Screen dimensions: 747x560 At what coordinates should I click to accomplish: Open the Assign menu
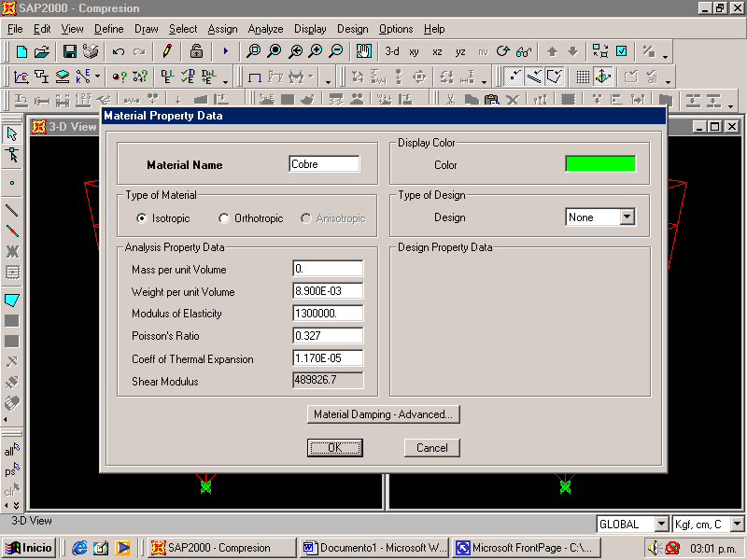[222, 29]
